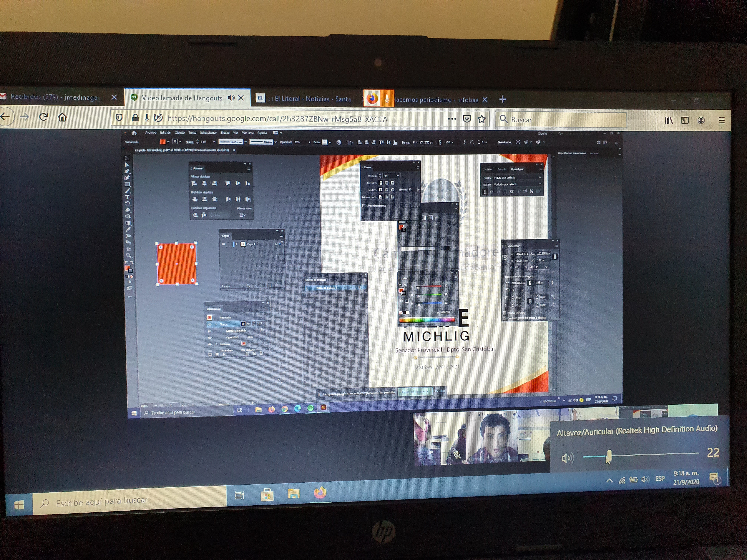747x560 pixels.
Task: Open the Firefox hamburger menu
Action: (x=721, y=121)
